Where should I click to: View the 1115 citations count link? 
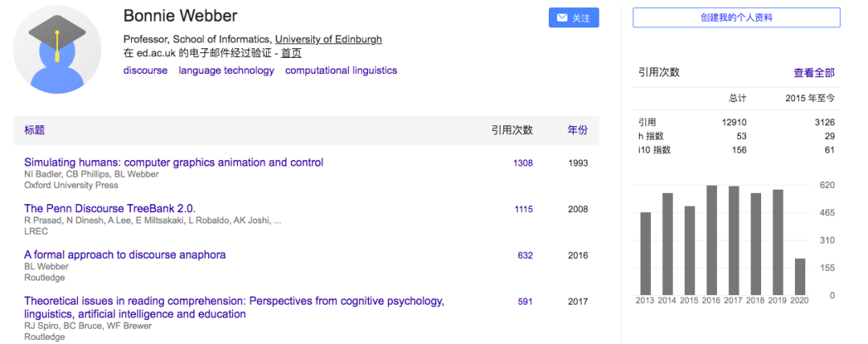[x=523, y=210]
